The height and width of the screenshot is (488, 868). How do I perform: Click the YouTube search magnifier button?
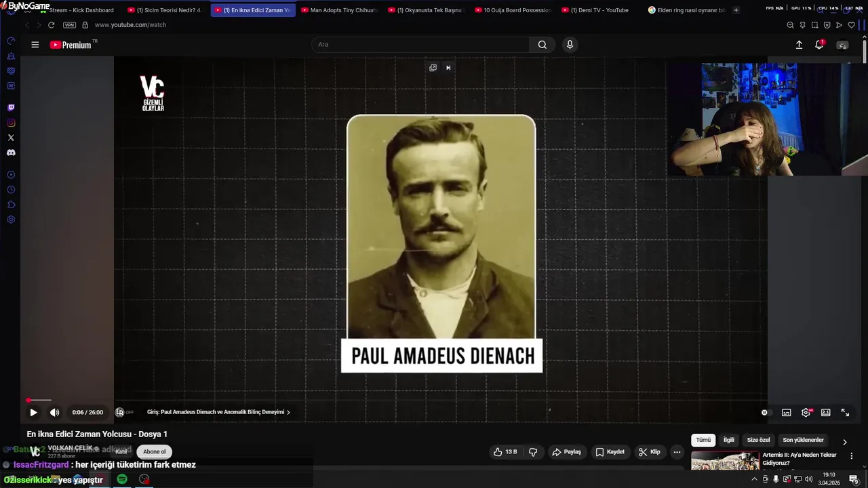pyautogui.click(x=542, y=45)
